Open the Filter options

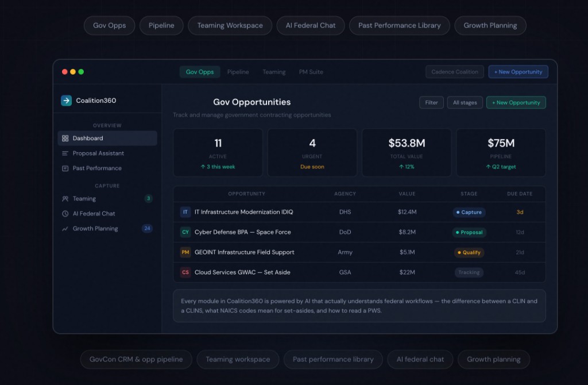tap(431, 103)
